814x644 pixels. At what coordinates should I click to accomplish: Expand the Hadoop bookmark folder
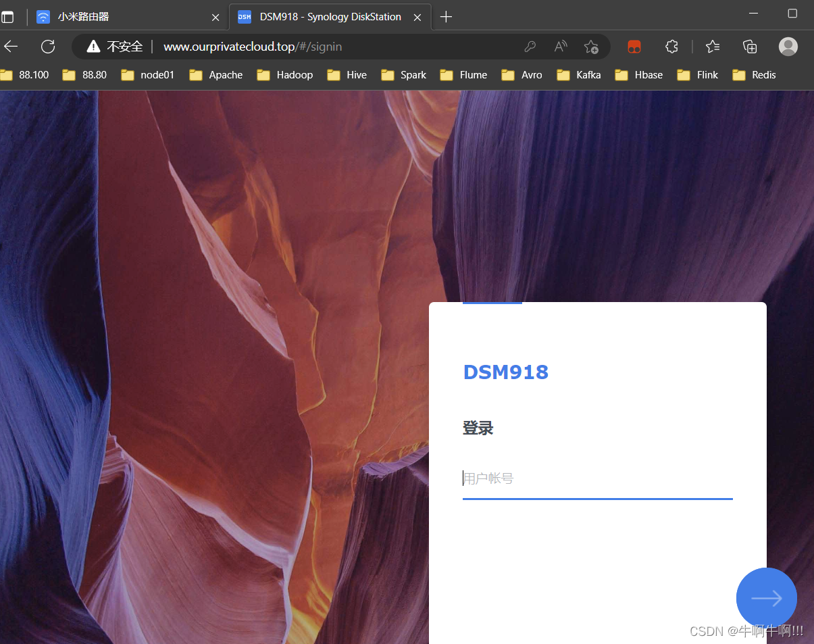coord(285,75)
